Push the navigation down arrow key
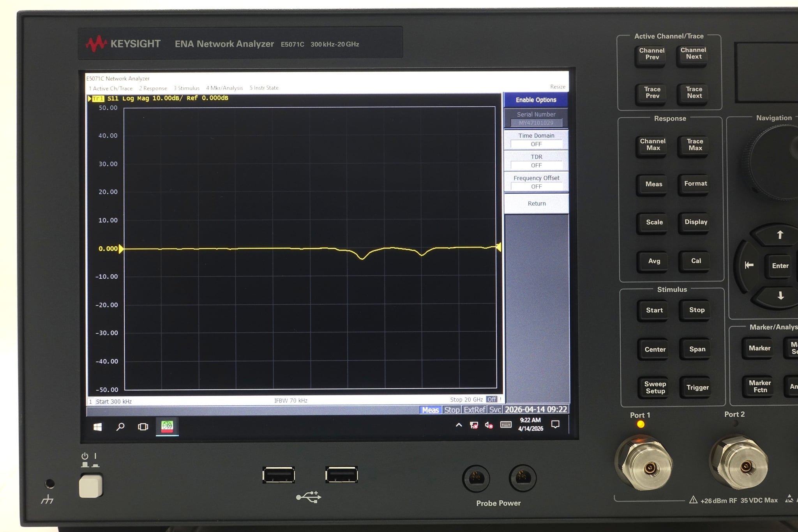798x532 pixels. 780,296
